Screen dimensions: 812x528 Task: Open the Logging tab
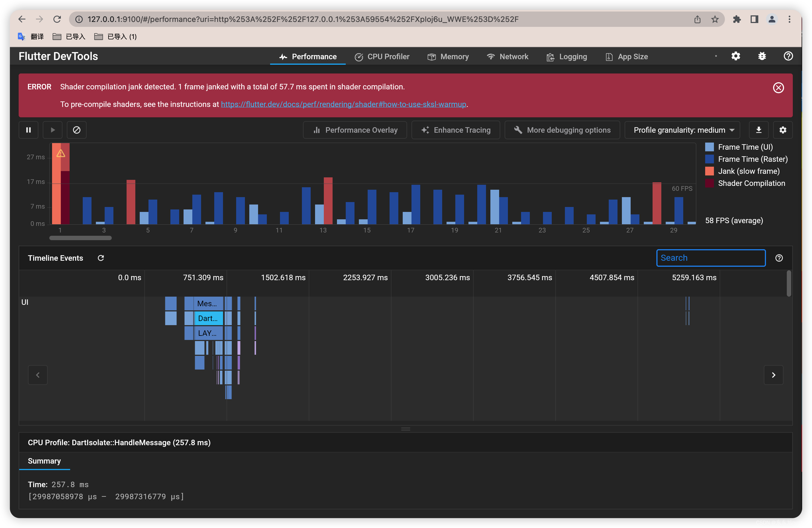tap(567, 57)
